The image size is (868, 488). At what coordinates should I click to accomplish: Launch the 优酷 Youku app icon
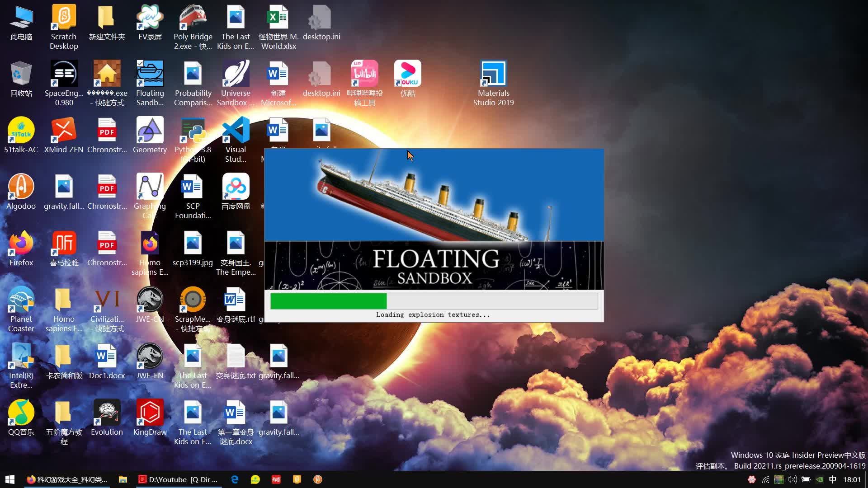pyautogui.click(x=407, y=79)
